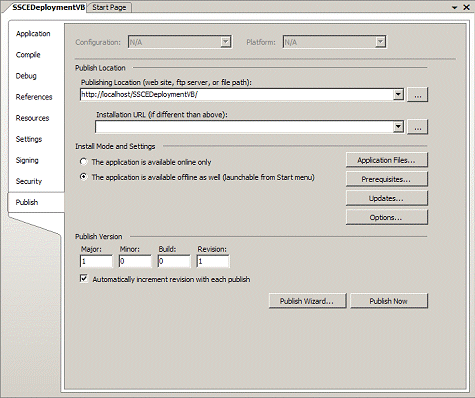Browse for installation URL
This screenshot has height=398, width=475.
tap(418, 127)
